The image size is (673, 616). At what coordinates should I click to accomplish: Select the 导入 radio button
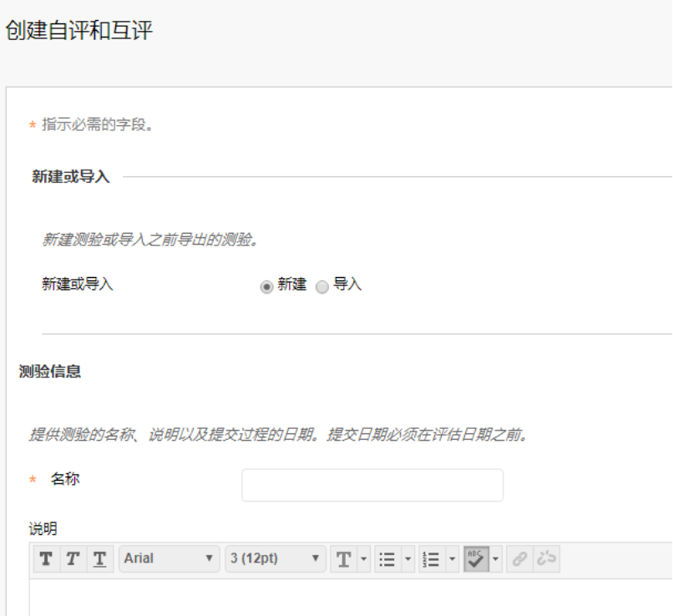click(322, 286)
